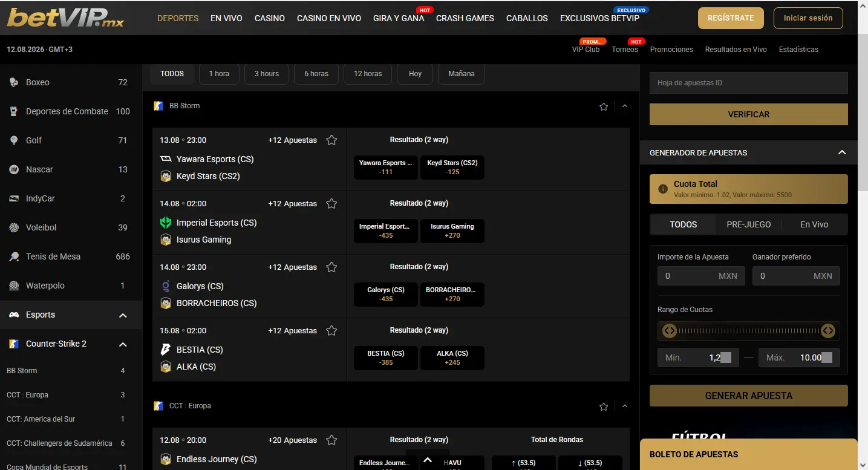Star the Imperial Esports vs Isurus match
This screenshot has height=470, width=868.
(x=331, y=204)
